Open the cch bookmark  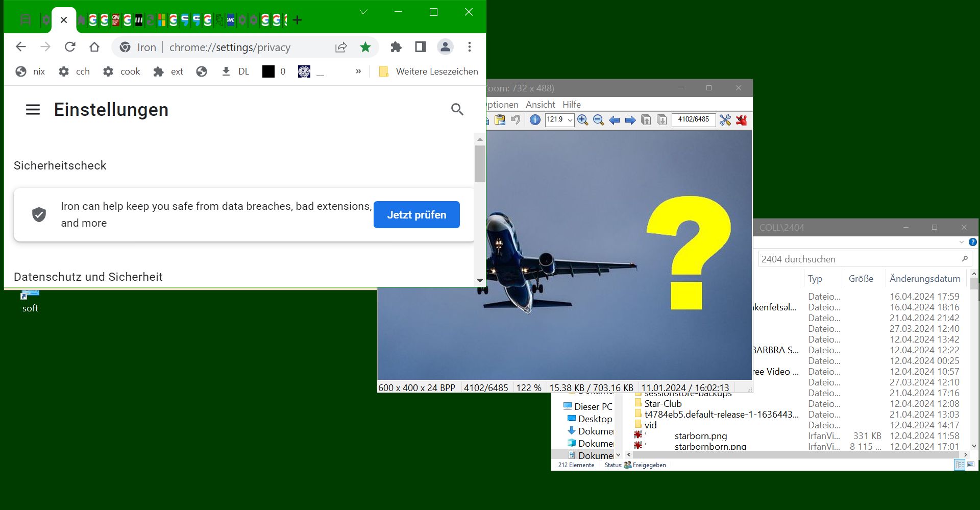tap(75, 71)
